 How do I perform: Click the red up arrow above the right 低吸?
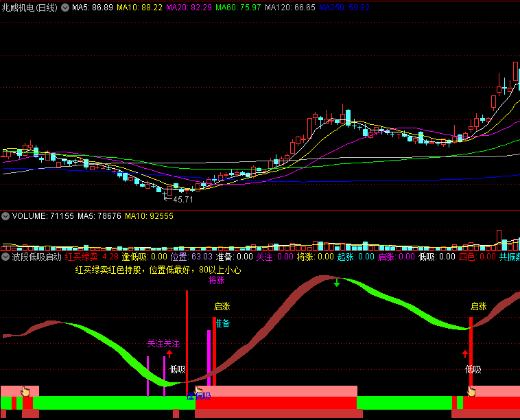tap(465, 354)
